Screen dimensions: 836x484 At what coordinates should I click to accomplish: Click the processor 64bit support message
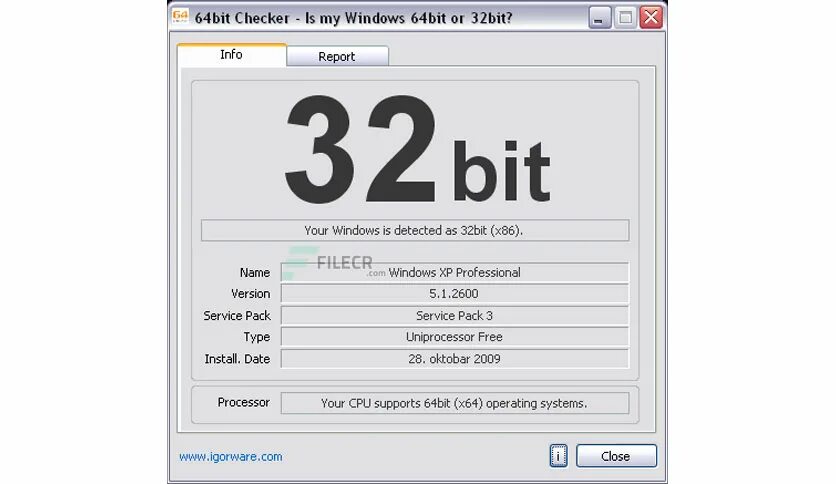tap(455, 403)
